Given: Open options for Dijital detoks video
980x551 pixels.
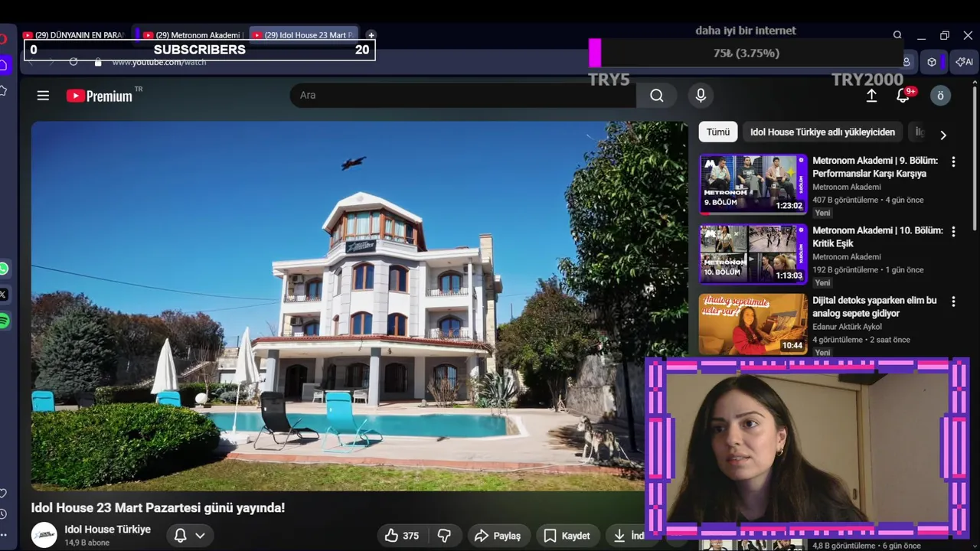Looking at the screenshot, I should [953, 302].
